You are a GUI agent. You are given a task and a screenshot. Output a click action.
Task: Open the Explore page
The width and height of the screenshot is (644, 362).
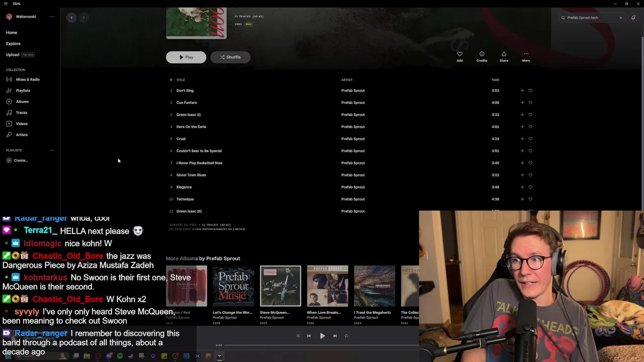coord(13,44)
